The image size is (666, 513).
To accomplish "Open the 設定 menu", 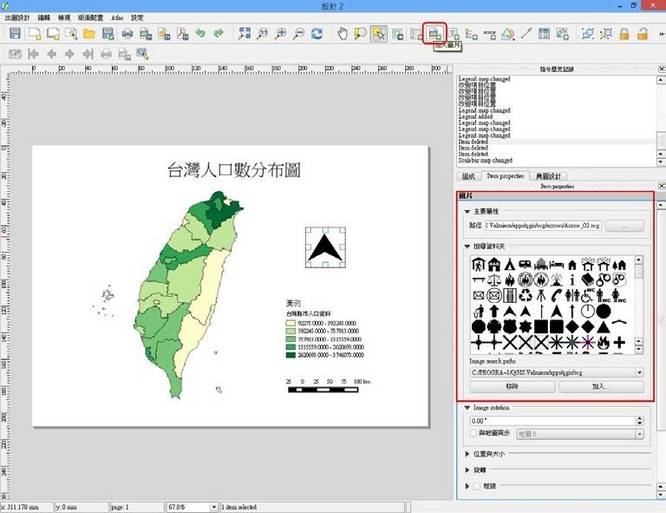I will coord(137,18).
